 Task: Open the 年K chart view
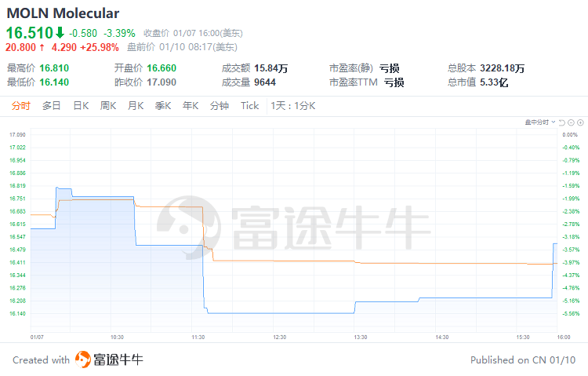pos(191,106)
